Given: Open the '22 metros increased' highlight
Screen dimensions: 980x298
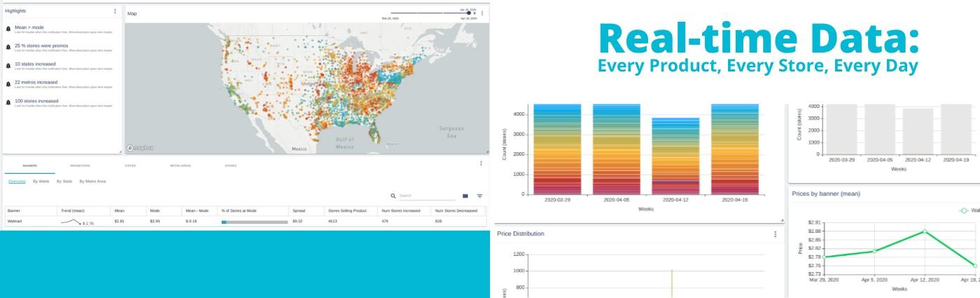Looking at the screenshot, I should (x=36, y=82).
